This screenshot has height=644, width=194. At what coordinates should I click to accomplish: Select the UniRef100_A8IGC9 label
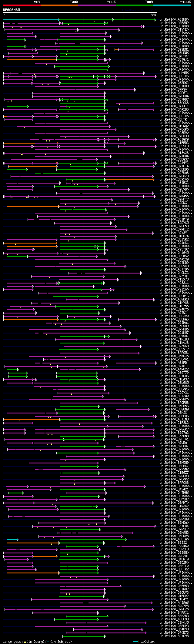point(174,140)
